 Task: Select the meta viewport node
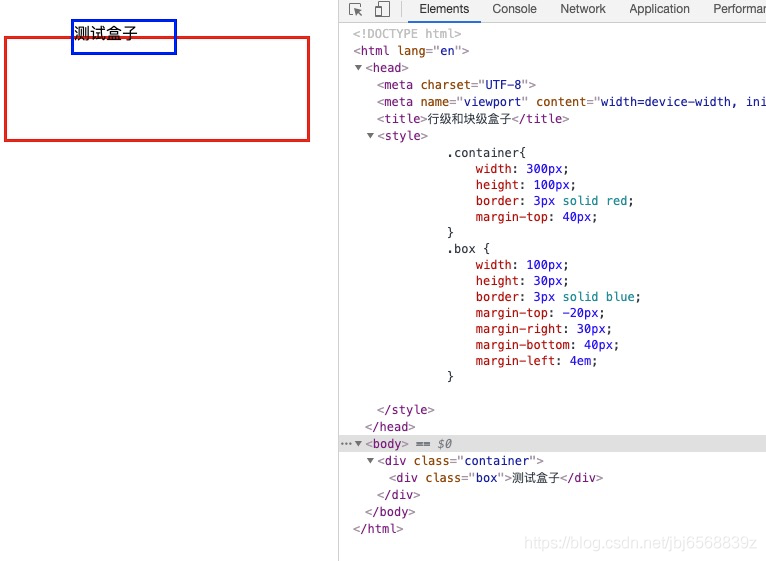(571, 102)
